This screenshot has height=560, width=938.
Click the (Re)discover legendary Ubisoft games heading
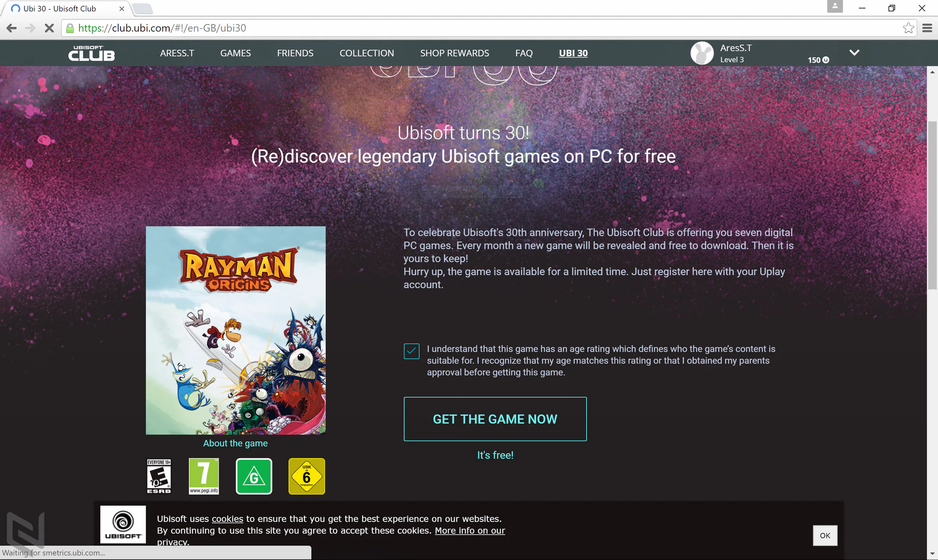tap(464, 156)
